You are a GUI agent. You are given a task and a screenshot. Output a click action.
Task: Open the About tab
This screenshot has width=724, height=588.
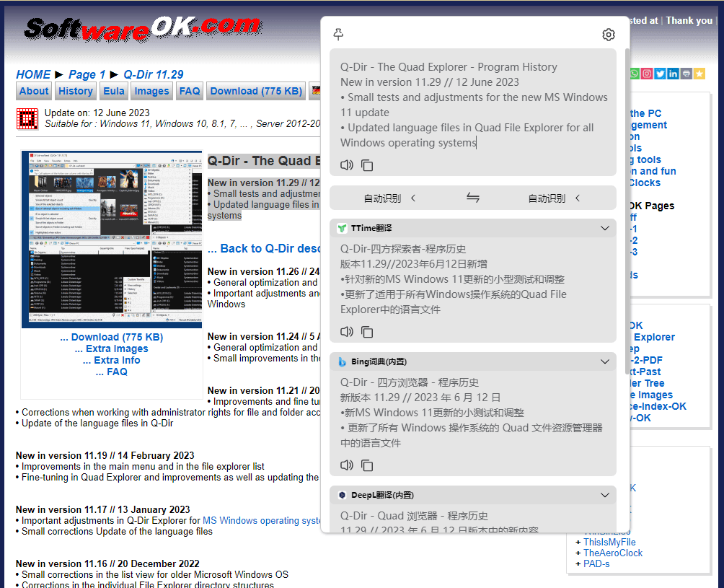coord(34,91)
